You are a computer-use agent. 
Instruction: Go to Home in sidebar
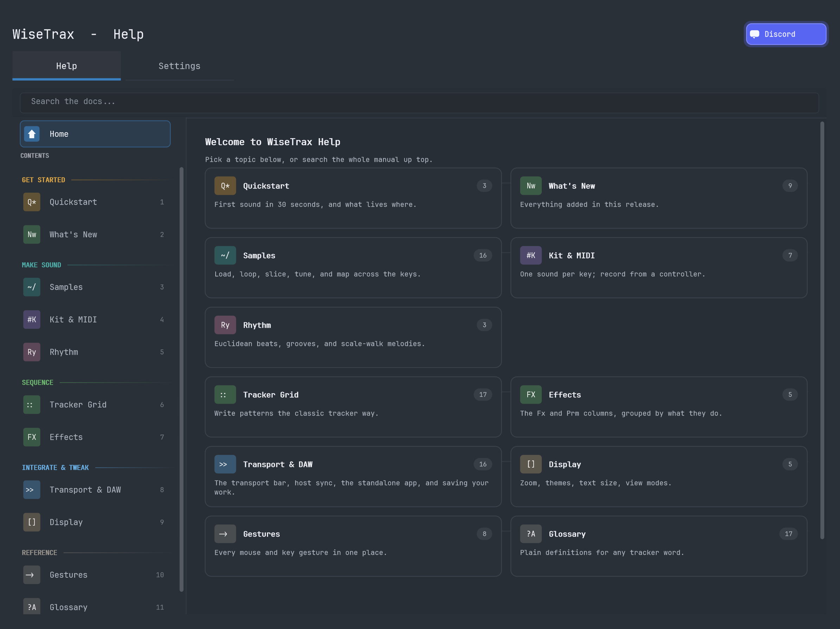(x=95, y=134)
